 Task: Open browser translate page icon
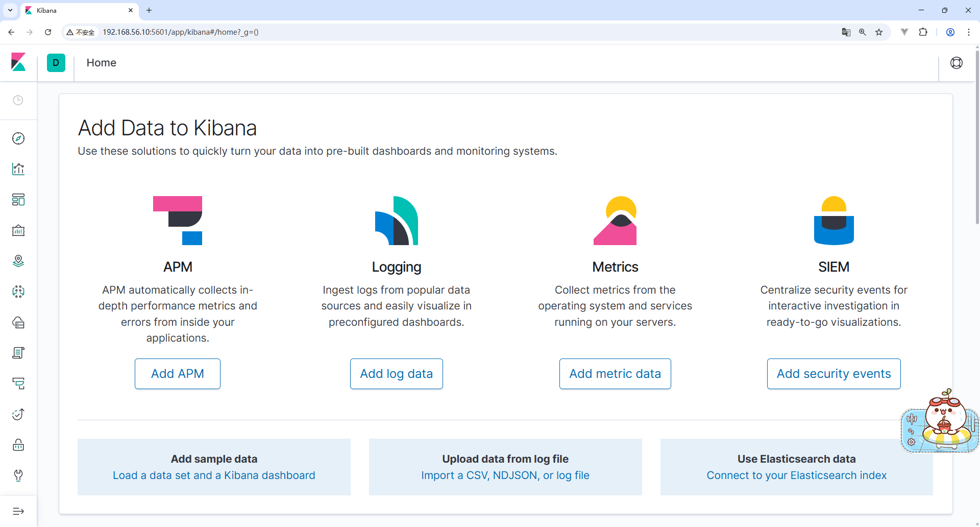846,32
